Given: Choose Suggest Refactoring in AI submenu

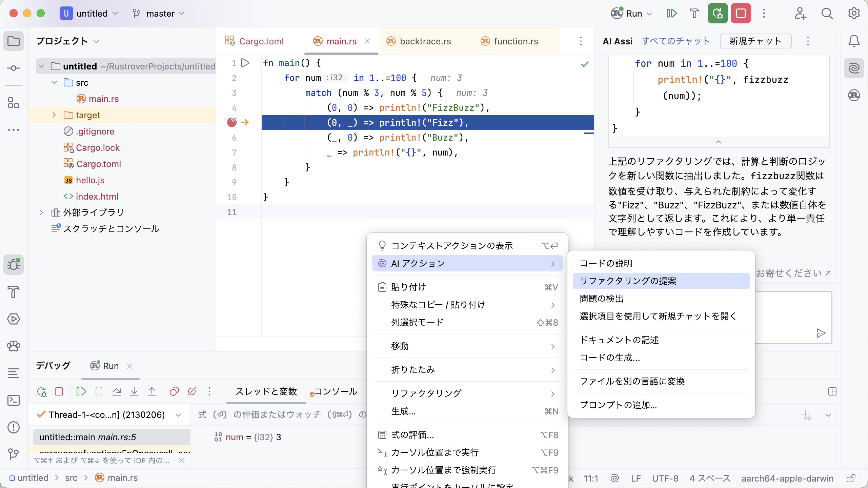Looking at the screenshot, I should [x=661, y=281].
